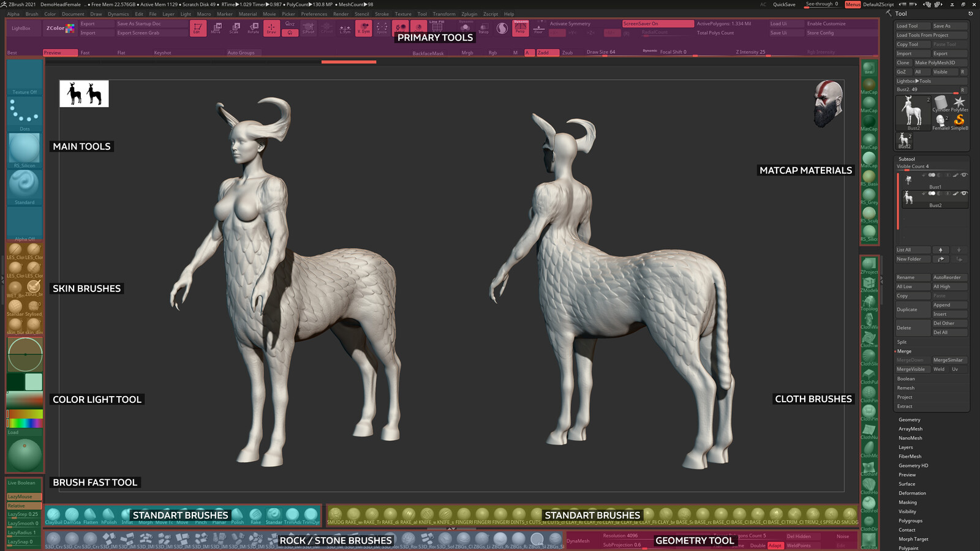Click the Duplicate subtool button
The width and height of the screenshot is (980, 551).
pyautogui.click(x=913, y=310)
